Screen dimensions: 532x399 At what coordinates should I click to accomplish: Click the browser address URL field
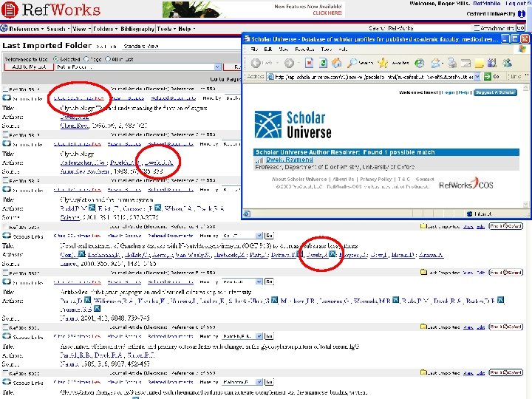[374, 77]
